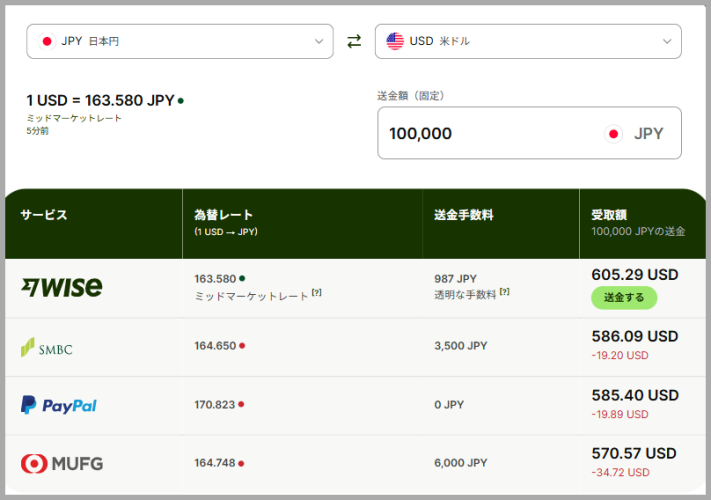The width and height of the screenshot is (711, 500).
Task: Click the red dot beside PayPal rate 170.823
Action: point(241,404)
